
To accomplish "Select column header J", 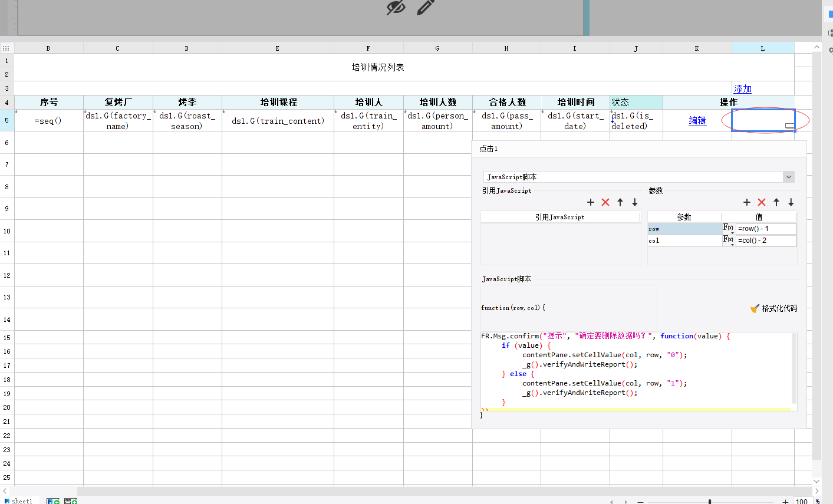I will pos(636,48).
